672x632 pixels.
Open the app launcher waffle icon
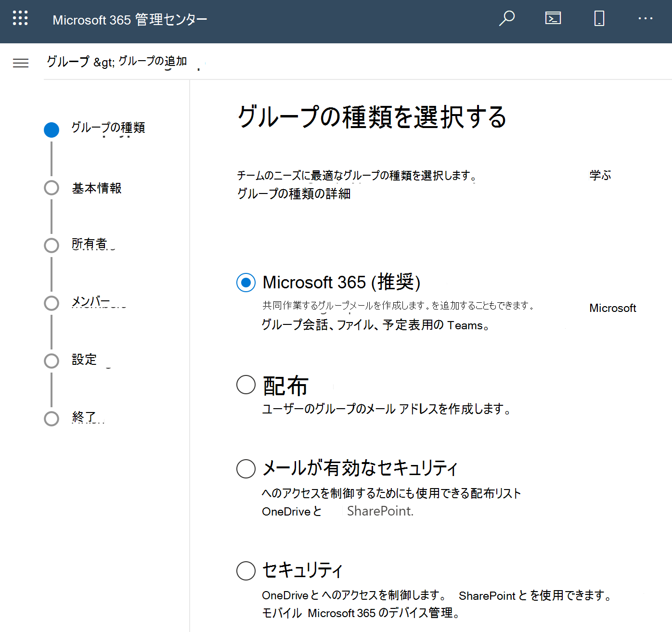[x=20, y=18]
